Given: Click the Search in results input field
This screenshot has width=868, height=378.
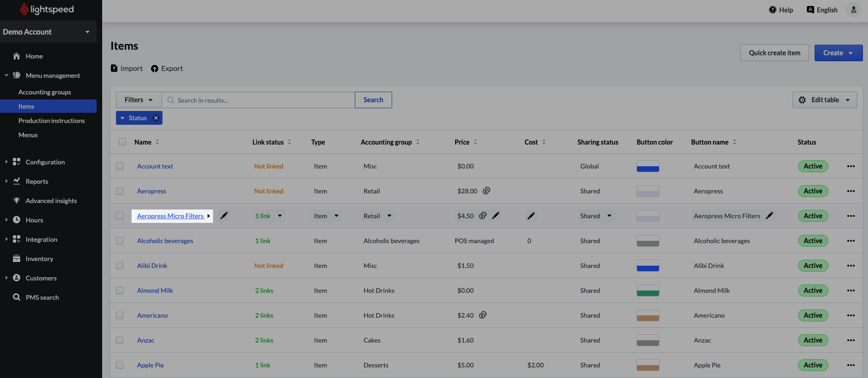Looking at the screenshot, I should (x=262, y=100).
